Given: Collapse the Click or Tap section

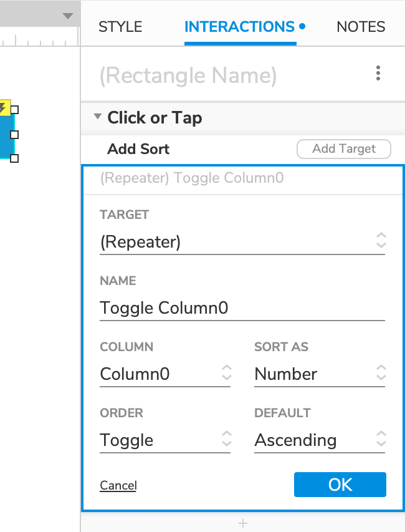Looking at the screenshot, I should click(98, 117).
